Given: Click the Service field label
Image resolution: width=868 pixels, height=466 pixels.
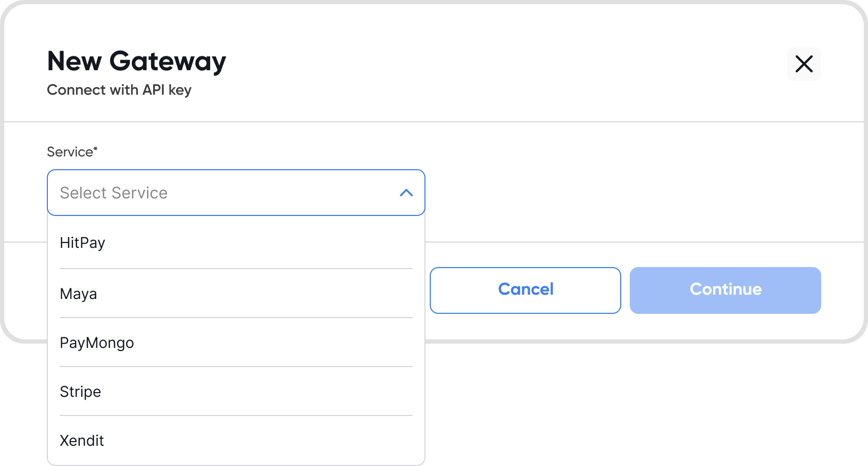Looking at the screenshot, I should coord(72,152).
